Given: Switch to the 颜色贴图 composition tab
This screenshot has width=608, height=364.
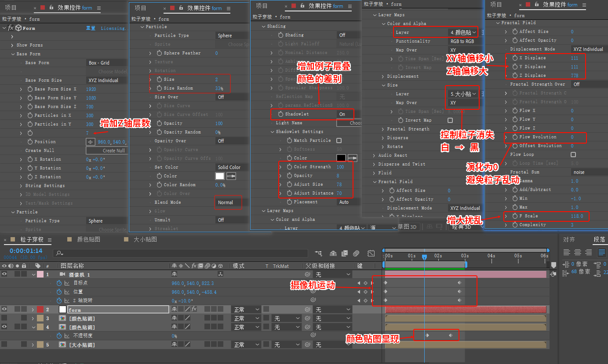Looking at the screenshot, I should click(x=88, y=239).
